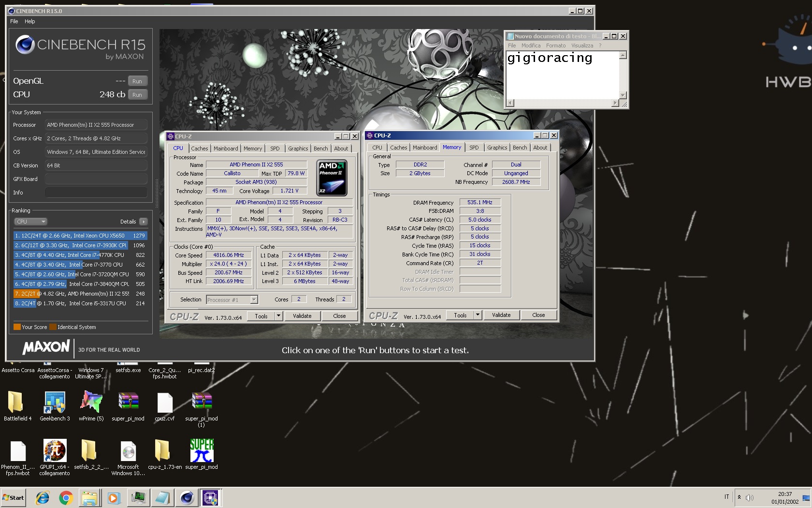Open Tools dropdown arrow in Memory CPU-Z window

point(478,315)
